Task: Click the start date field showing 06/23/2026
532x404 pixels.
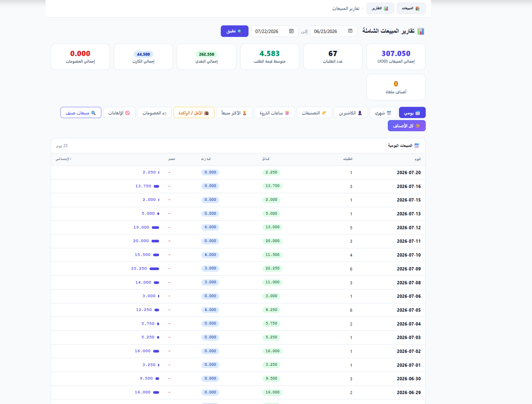Action: [x=333, y=31]
